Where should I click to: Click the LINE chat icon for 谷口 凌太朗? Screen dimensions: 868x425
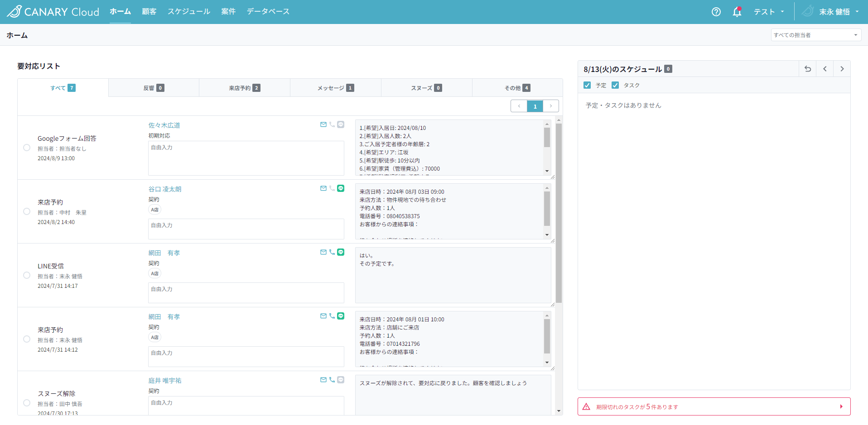[341, 188]
